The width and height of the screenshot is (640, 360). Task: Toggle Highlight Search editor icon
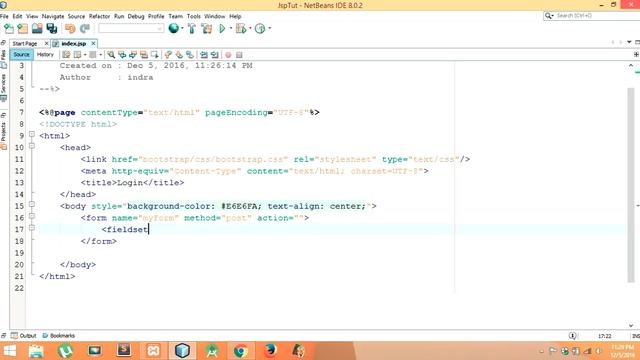[x=144, y=55]
